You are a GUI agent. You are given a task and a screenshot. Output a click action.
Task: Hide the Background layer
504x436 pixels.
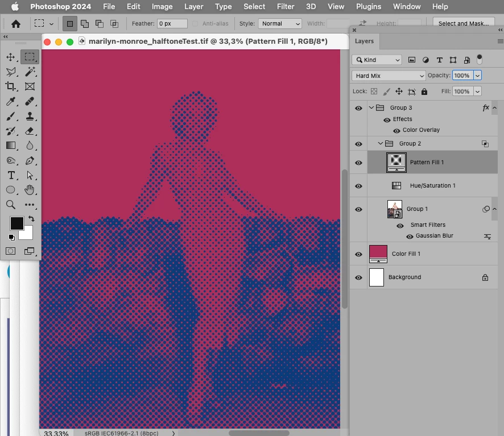coord(359,277)
